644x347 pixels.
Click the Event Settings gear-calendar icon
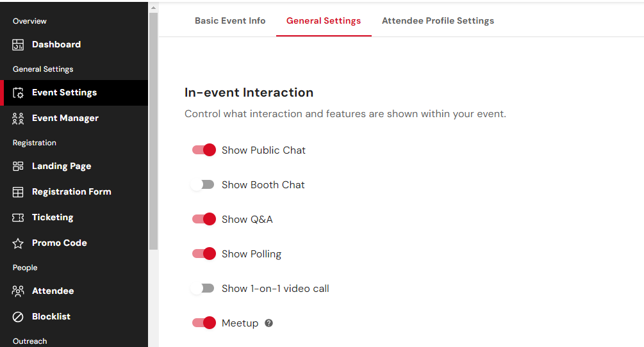pos(18,93)
